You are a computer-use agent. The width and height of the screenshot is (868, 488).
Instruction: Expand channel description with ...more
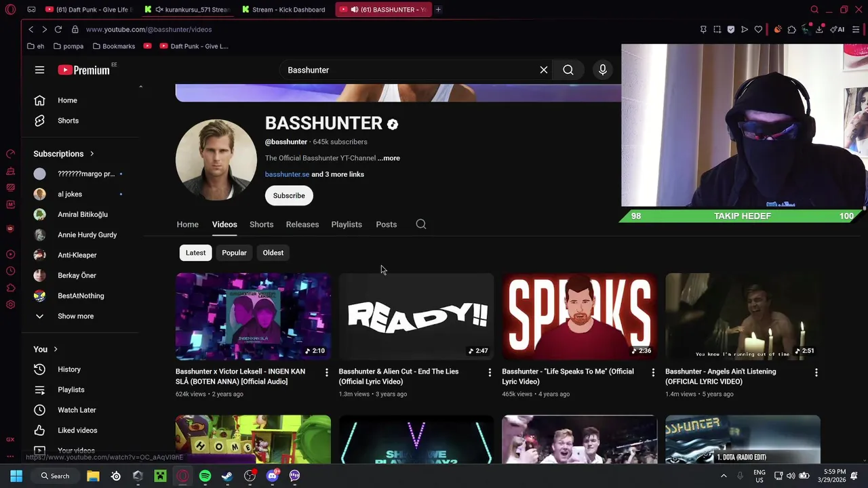point(389,158)
